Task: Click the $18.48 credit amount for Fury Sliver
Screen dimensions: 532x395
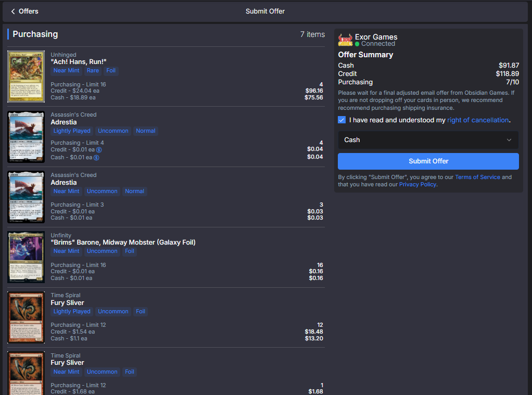Action: [x=314, y=332]
